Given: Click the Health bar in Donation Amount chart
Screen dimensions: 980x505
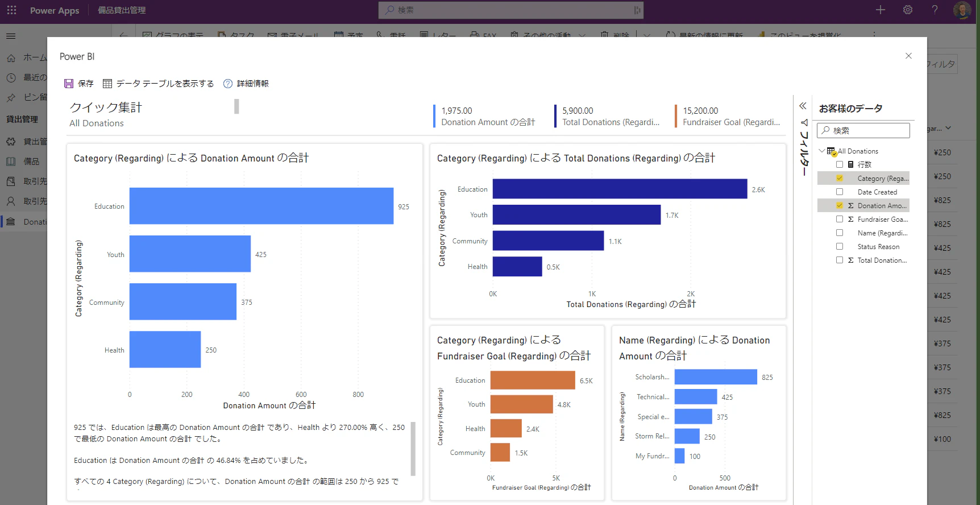Looking at the screenshot, I should [x=165, y=349].
